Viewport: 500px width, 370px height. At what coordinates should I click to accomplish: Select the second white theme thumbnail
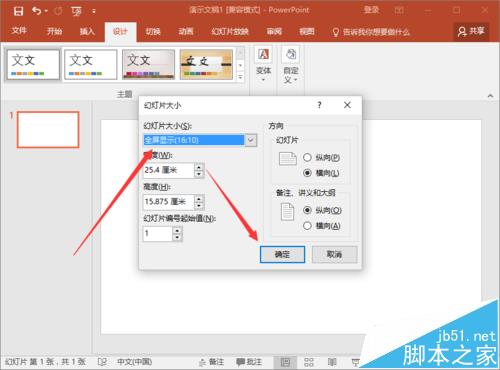pos(91,64)
